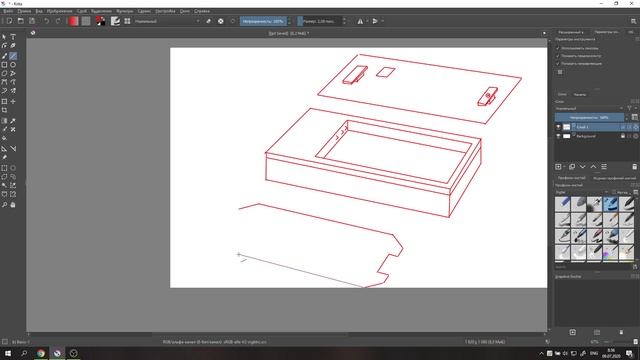Adjust the toolbar brush opacity slider

point(263,21)
